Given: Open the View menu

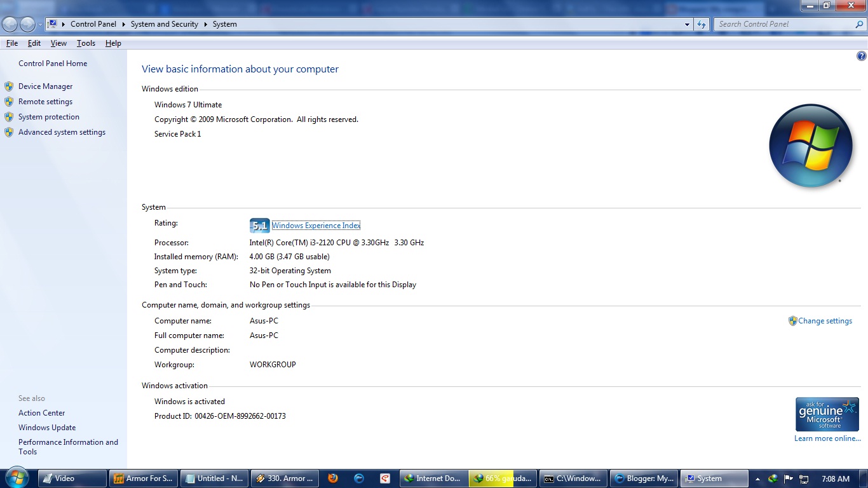Looking at the screenshot, I should pos(58,43).
